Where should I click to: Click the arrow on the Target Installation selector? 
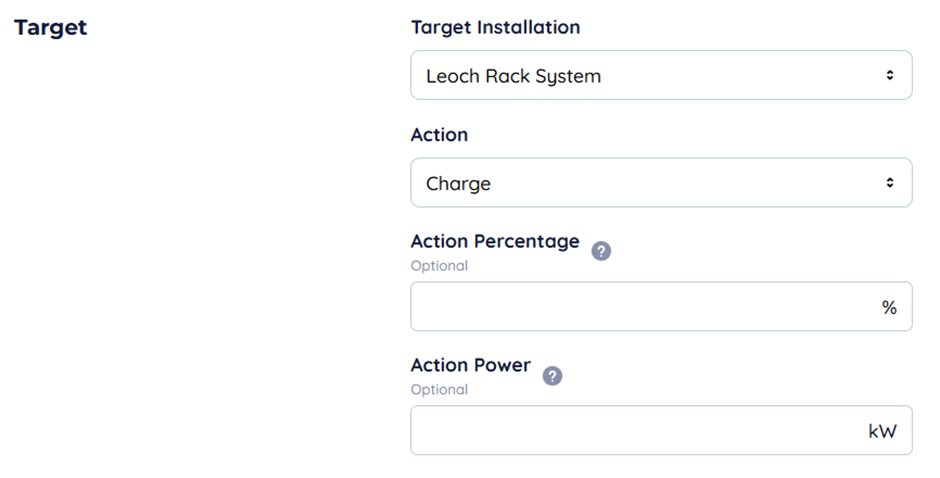tap(889, 75)
